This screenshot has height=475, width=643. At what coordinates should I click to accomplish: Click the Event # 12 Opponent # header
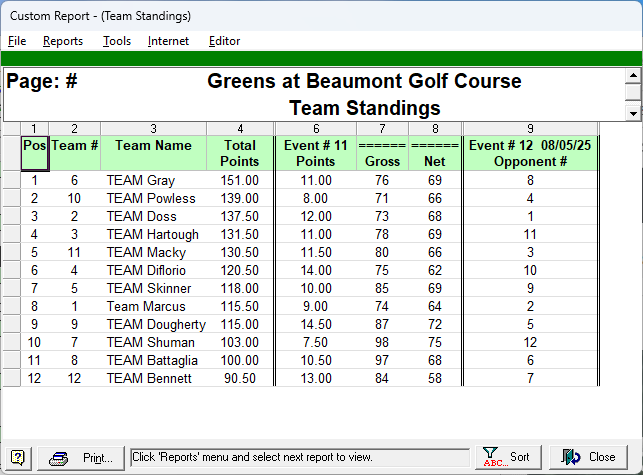click(530, 153)
